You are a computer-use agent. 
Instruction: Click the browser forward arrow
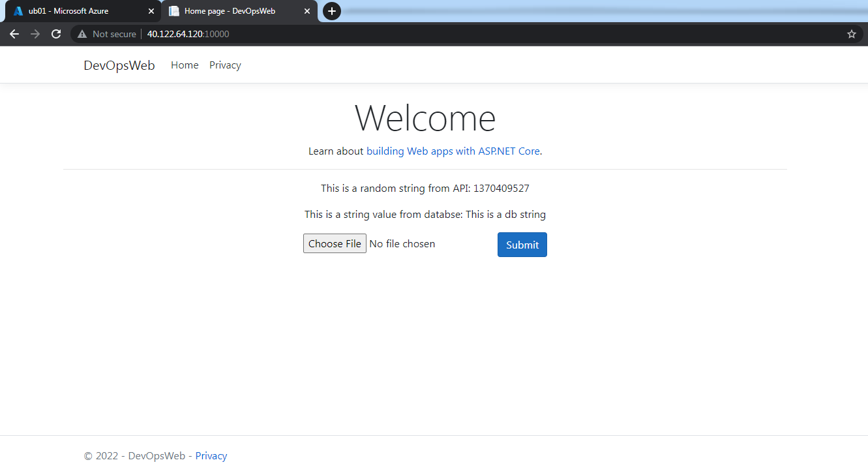click(35, 34)
